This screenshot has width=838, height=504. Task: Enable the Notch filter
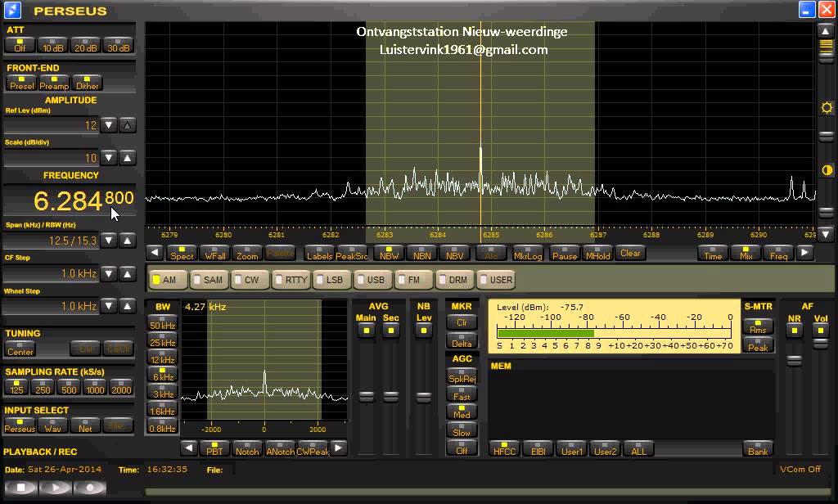pos(247,448)
